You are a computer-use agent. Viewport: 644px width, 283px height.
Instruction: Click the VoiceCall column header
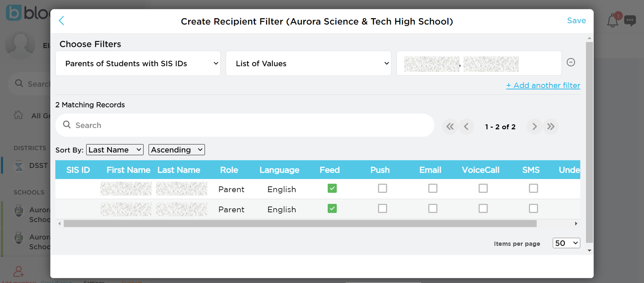pyautogui.click(x=481, y=170)
